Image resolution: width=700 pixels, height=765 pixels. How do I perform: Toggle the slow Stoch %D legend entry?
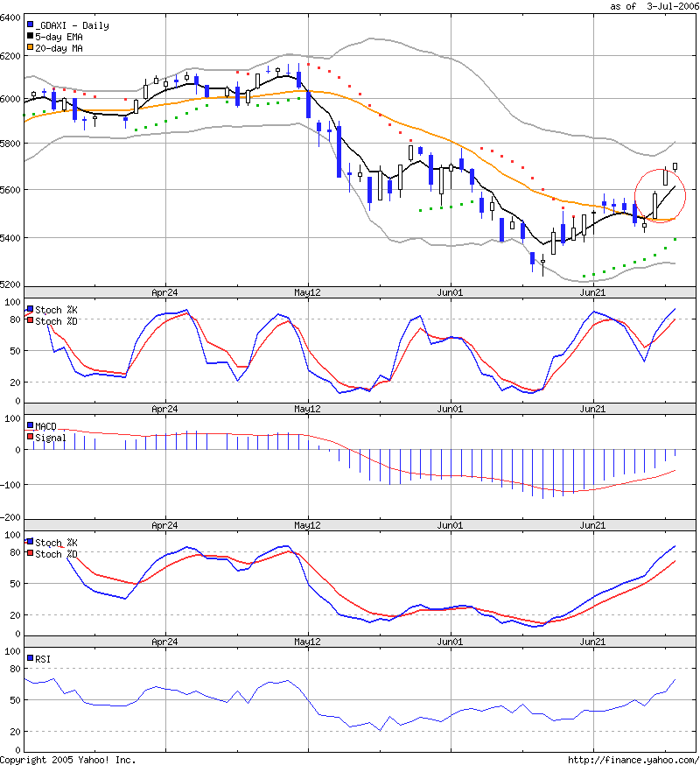[31, 554]
